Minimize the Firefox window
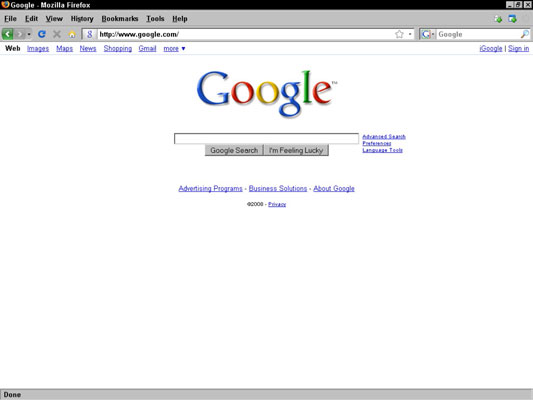The image size is (533, 400). (509, 5)
